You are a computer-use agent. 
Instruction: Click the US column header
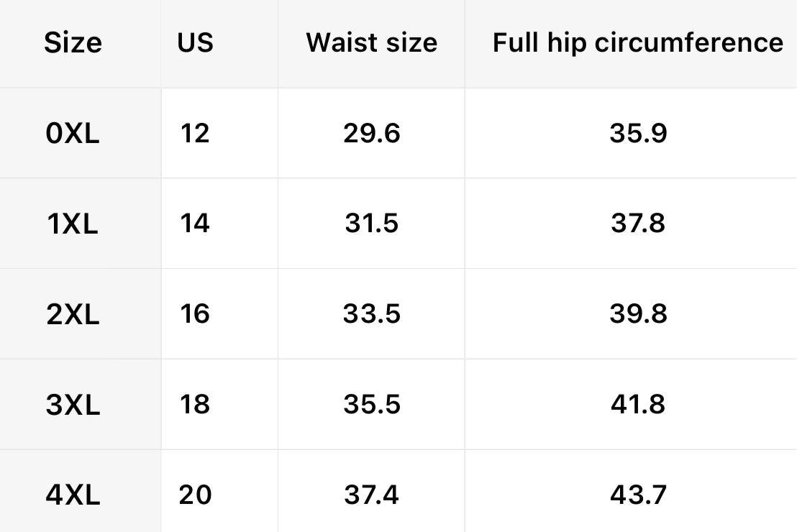pos(195,43)
